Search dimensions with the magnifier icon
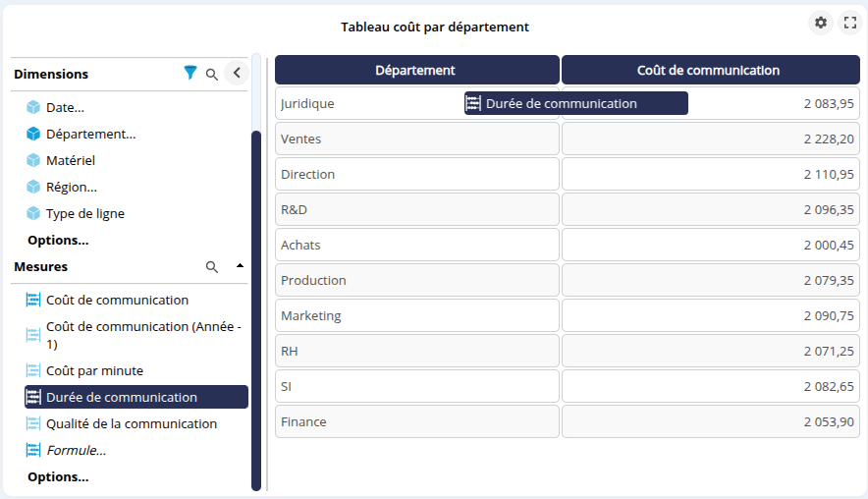Viewport: 868px width, 499px height. point(212,74)
